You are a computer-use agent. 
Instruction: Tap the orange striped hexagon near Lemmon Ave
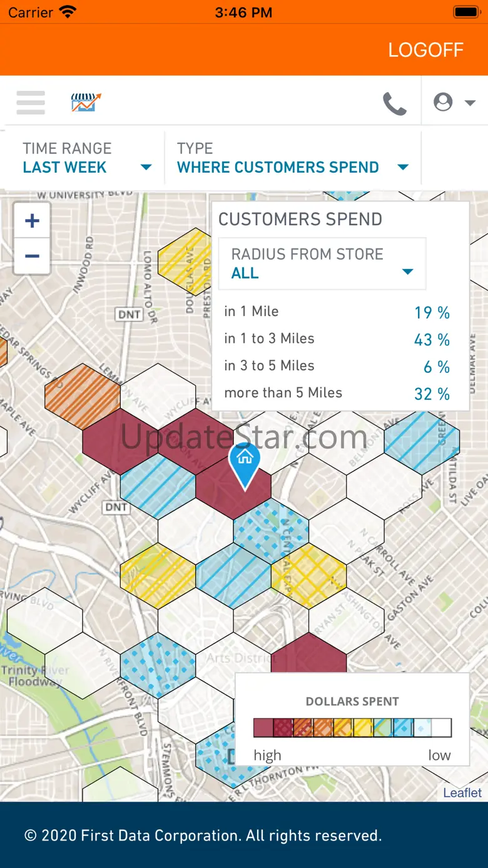tap(83, 397)
